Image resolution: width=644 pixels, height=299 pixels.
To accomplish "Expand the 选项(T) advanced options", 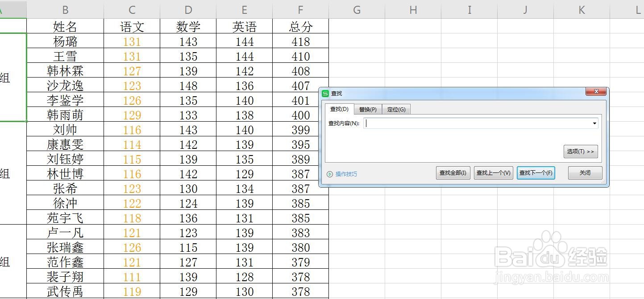I will click(580, 152).
